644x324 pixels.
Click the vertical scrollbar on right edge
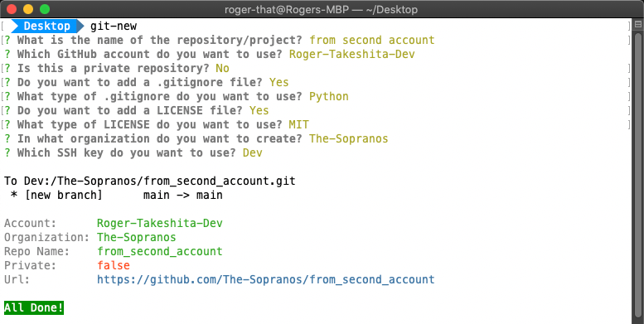(x=638, y=172)
